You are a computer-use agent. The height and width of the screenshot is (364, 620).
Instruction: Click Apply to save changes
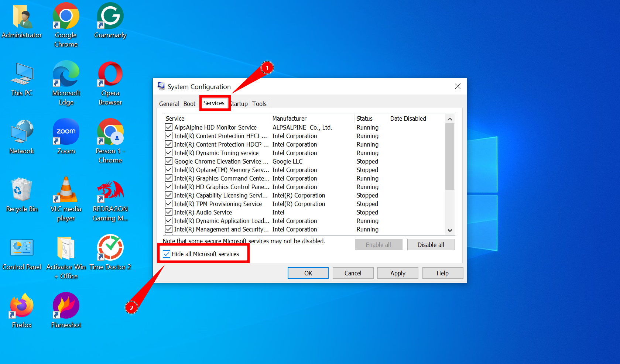click(397, 273)
